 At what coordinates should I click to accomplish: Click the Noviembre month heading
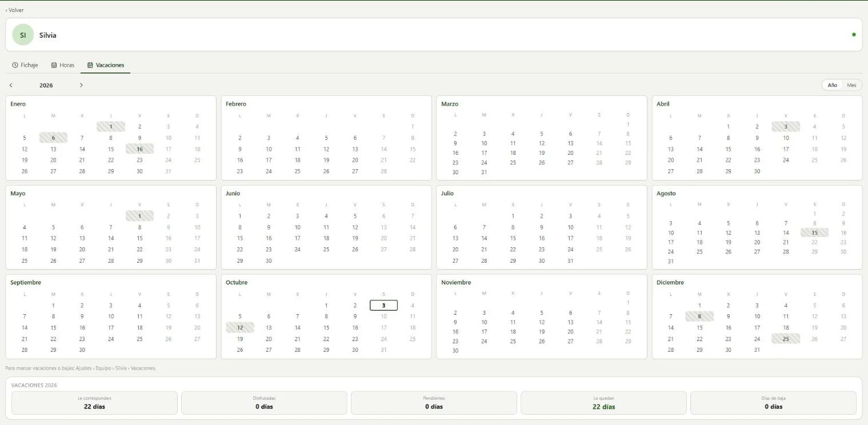click(456, 282)
